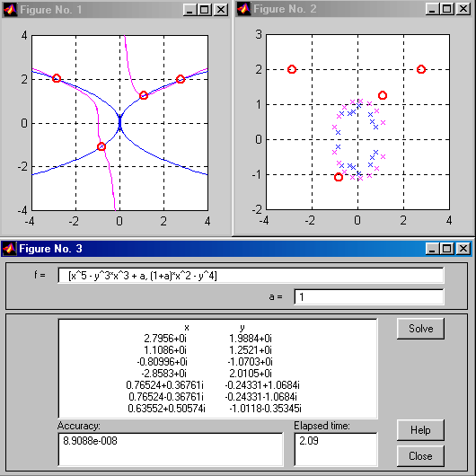The height and width of the screenshot is (476, 476).
Task: Click the Accuracy output field
Action: 171,450
